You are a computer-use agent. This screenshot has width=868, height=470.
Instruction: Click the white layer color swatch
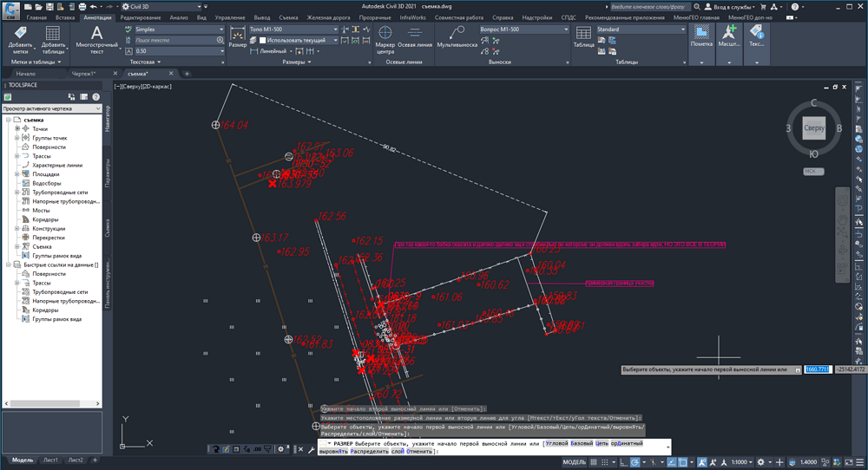263,41
